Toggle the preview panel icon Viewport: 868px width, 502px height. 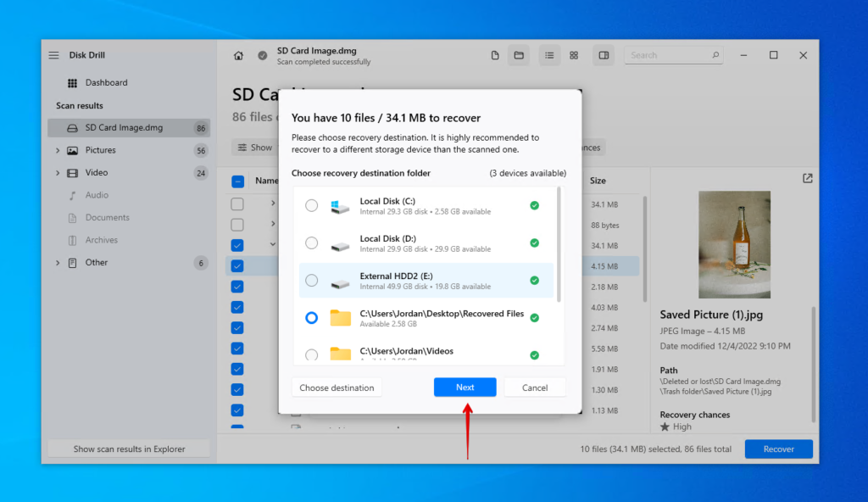point(604,55)
